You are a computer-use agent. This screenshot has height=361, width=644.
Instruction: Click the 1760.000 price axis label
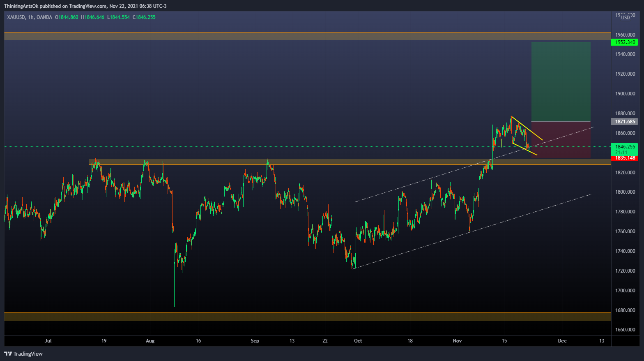click(x=625, y=231)
